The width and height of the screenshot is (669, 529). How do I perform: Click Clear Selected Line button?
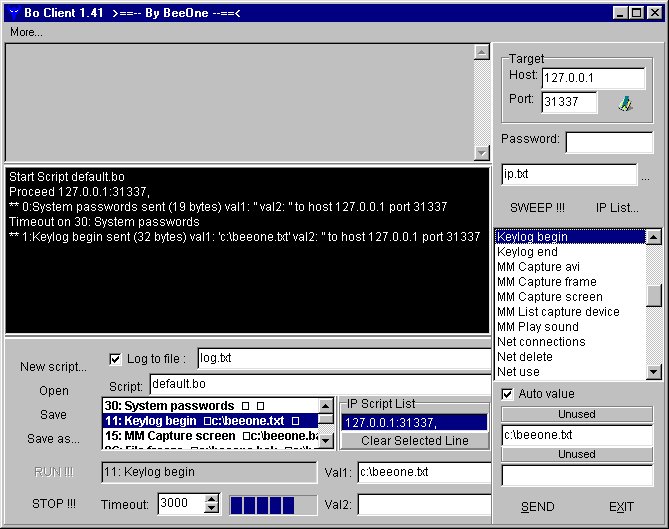pos(415,441)
